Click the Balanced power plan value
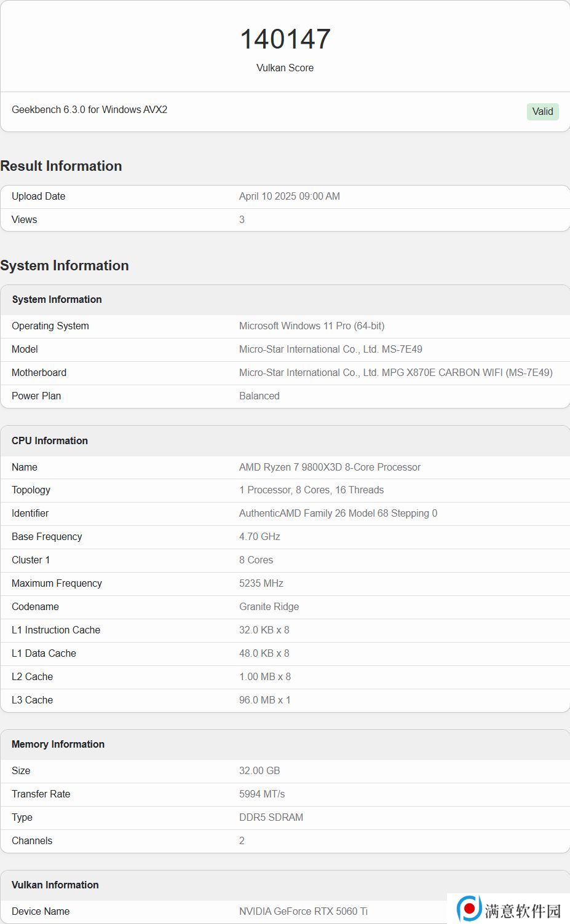This screenshot has height=924, width=570. [x=259, y=396]
